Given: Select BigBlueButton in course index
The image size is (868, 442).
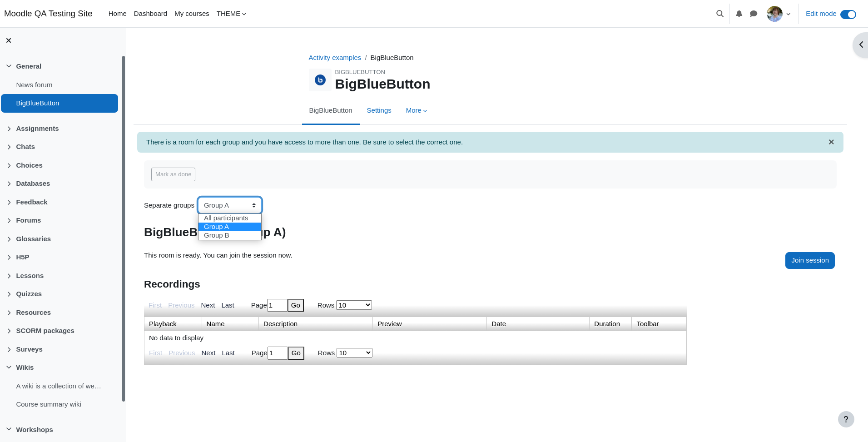Looking at the screenshot, I should [60, 103].
